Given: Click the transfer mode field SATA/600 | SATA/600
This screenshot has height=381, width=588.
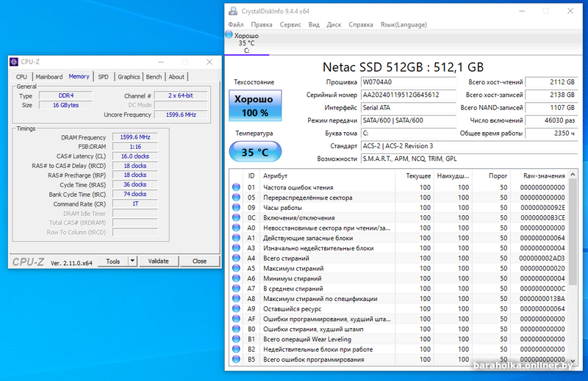Looking at the screenshot, I should click(x=409, y=120).
